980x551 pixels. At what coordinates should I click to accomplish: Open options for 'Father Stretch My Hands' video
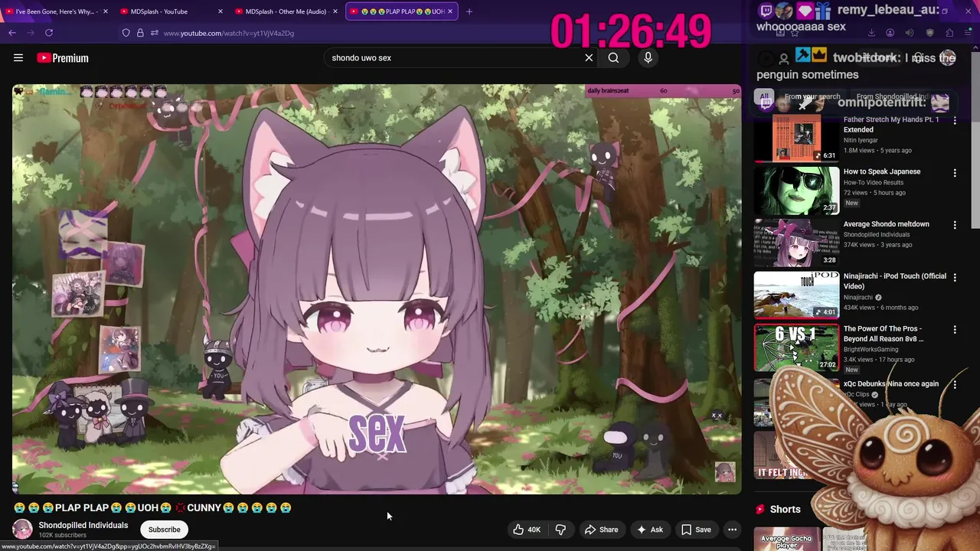pos(955,120)
